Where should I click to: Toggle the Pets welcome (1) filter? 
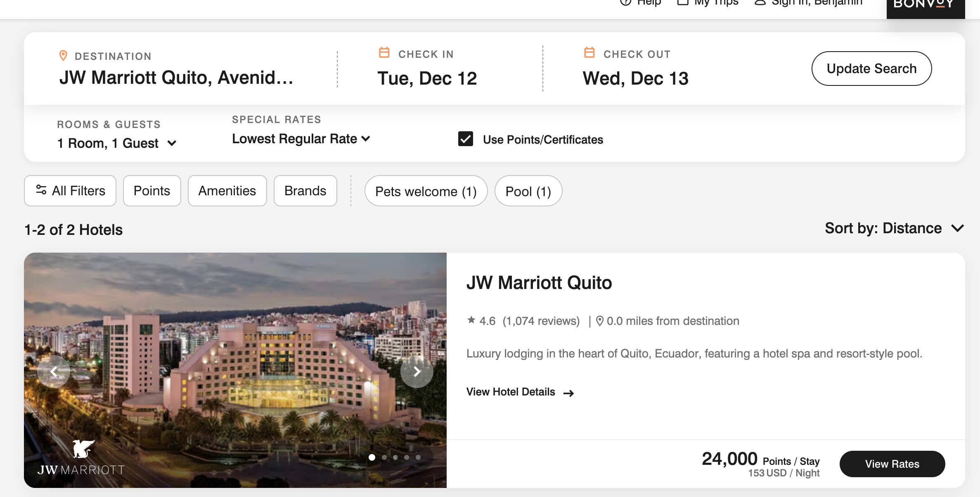tap(426, 191)
